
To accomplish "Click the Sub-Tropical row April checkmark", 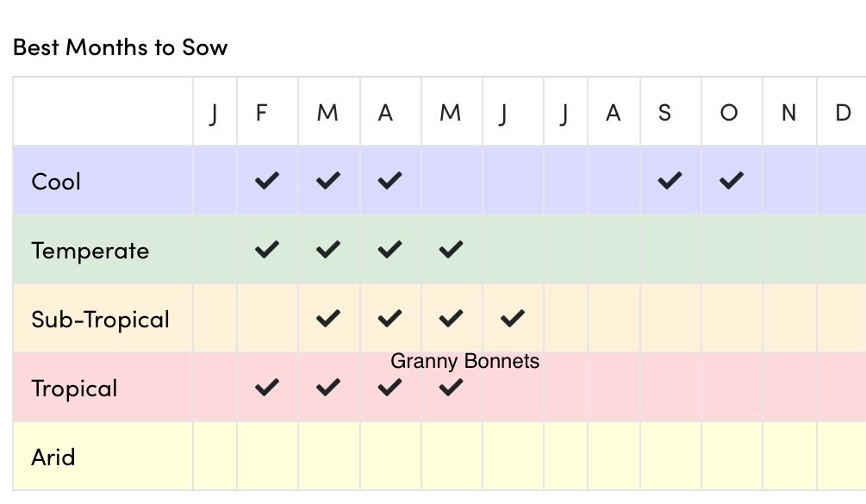I will (389, 319).
